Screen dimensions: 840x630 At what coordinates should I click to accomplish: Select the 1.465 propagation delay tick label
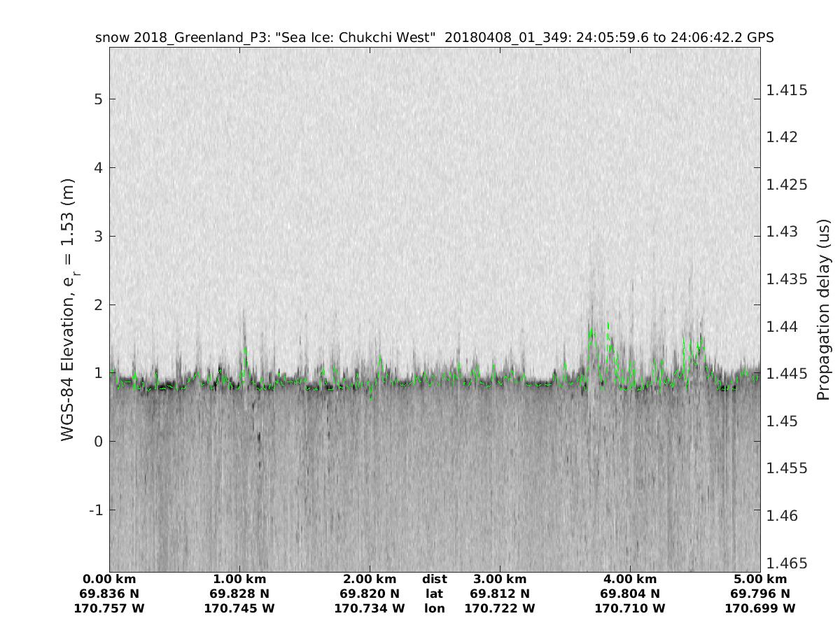coord(787,563)
